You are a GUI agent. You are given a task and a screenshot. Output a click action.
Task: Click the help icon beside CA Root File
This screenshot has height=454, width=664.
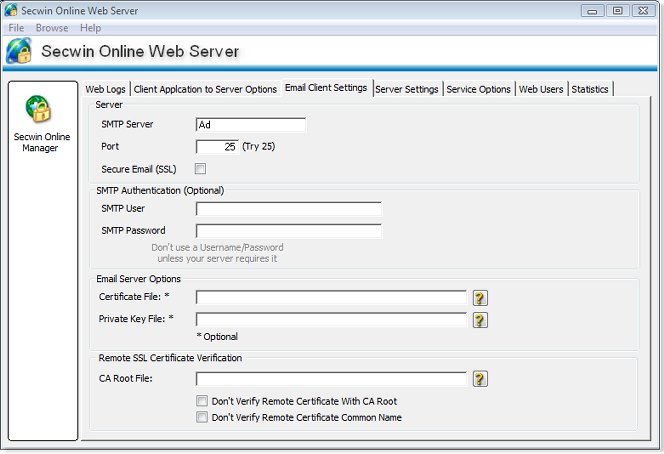pos(480,379)
